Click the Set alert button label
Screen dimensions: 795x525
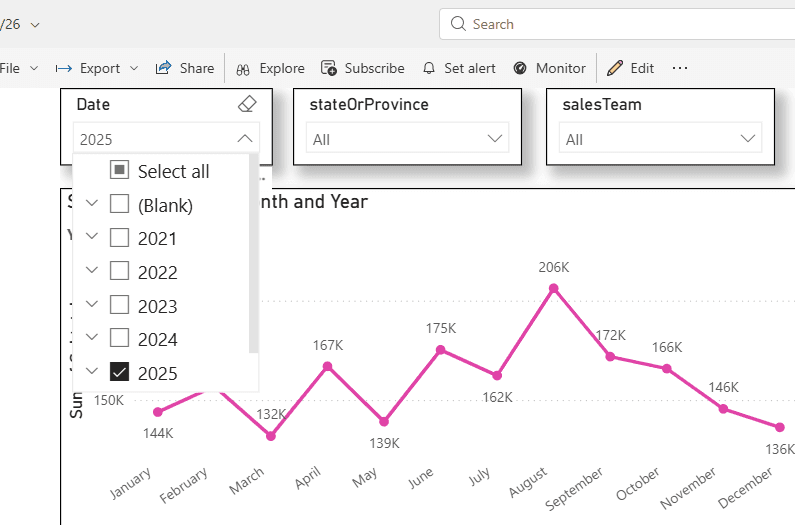[469, 68]
